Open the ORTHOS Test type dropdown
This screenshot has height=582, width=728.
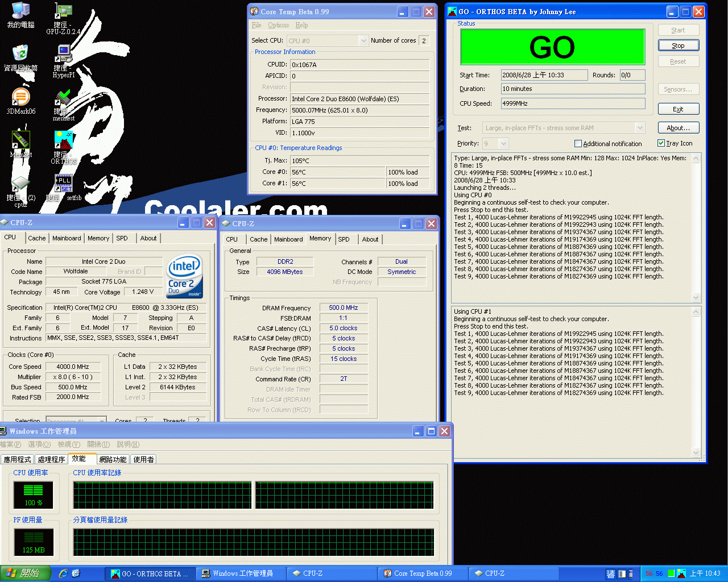click(x=640, y=127)
